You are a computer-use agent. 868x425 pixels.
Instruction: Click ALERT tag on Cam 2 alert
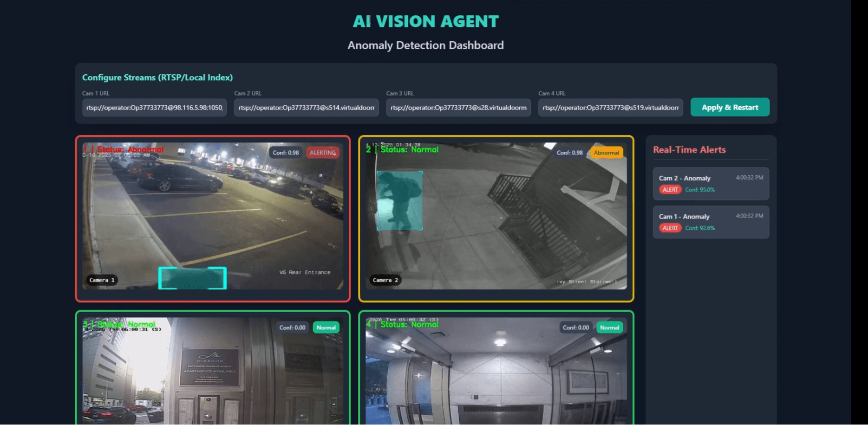point(670,190)
